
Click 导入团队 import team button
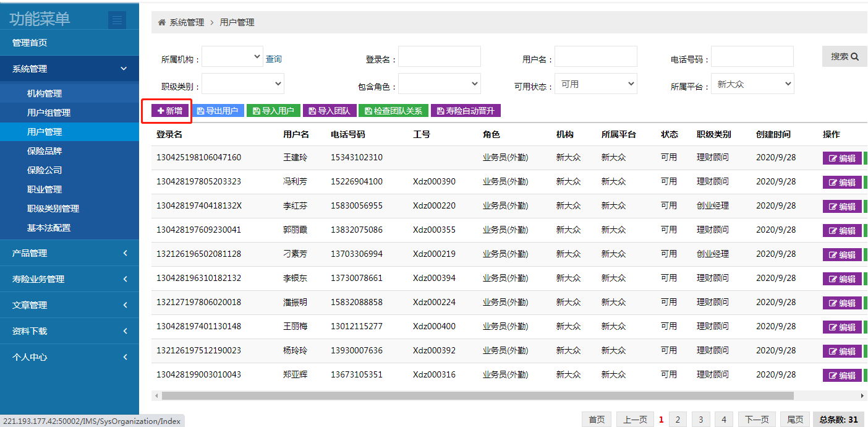[x=329, y=111]
